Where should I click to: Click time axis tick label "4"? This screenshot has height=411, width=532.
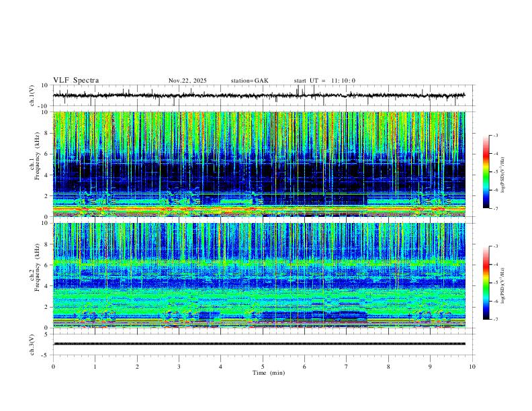220,367
